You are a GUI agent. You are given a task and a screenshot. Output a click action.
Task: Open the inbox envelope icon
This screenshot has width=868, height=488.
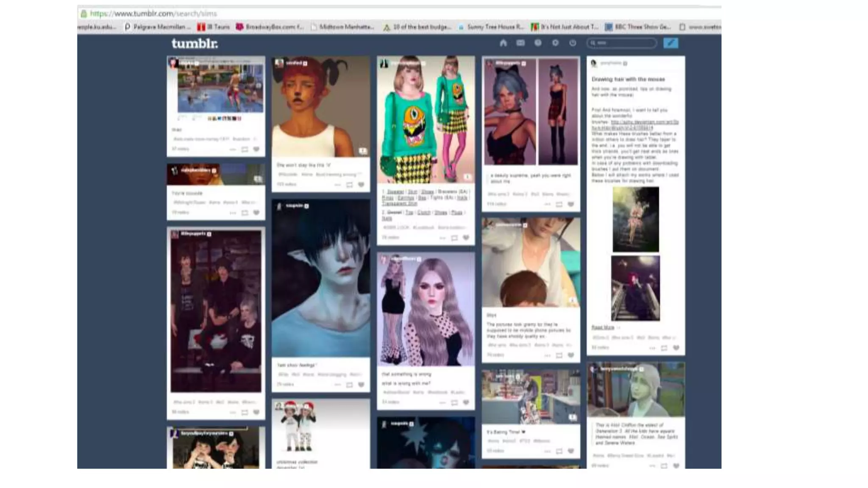[x=520, y=43]
